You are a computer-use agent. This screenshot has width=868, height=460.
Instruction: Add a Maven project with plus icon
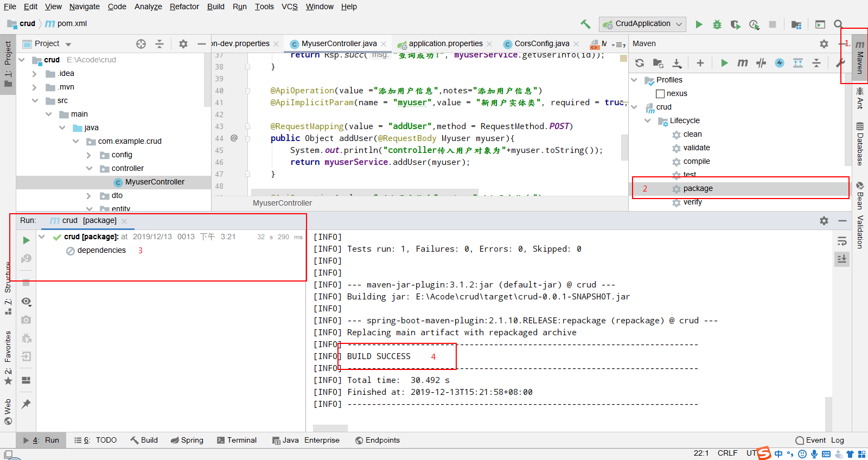coord(700,63)
